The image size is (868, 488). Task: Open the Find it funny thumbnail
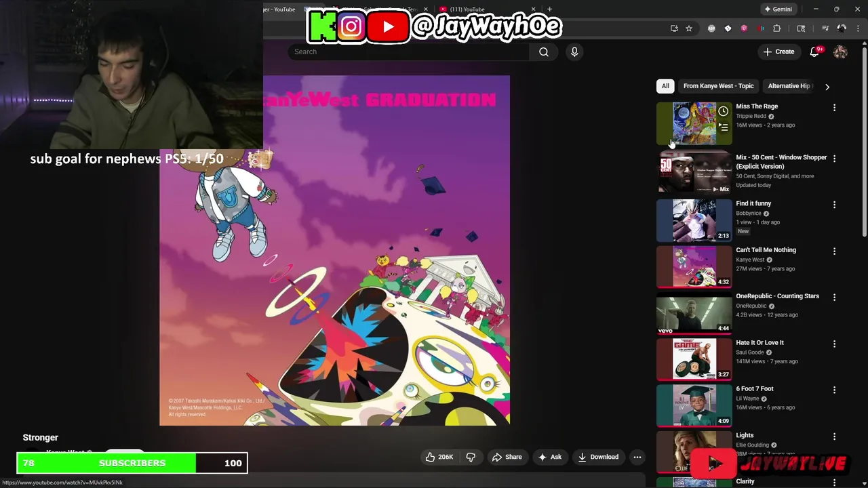click(x=694, y=220)
